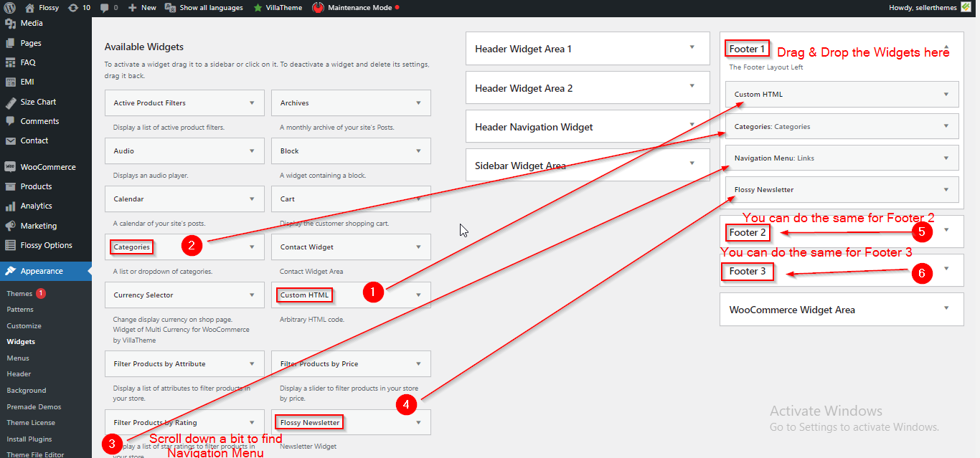Click Howdy, sellerthemes account link
980x458 pixels.
pos(924,8)
